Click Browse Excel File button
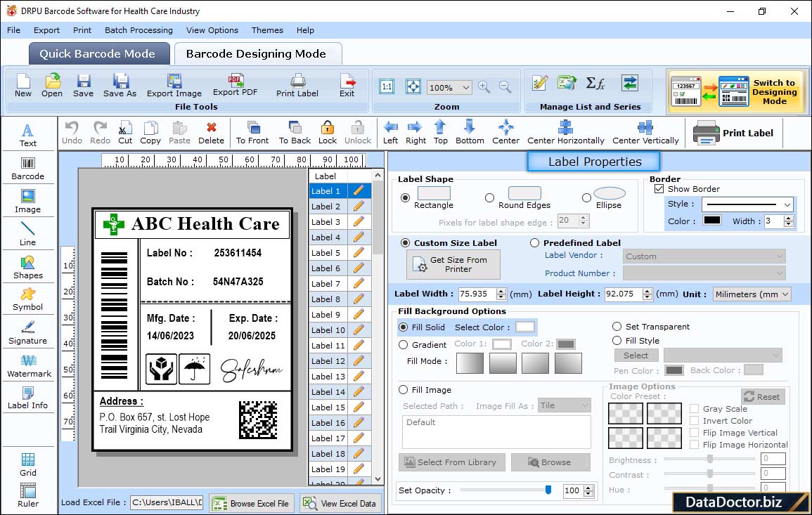 (252, 503)
